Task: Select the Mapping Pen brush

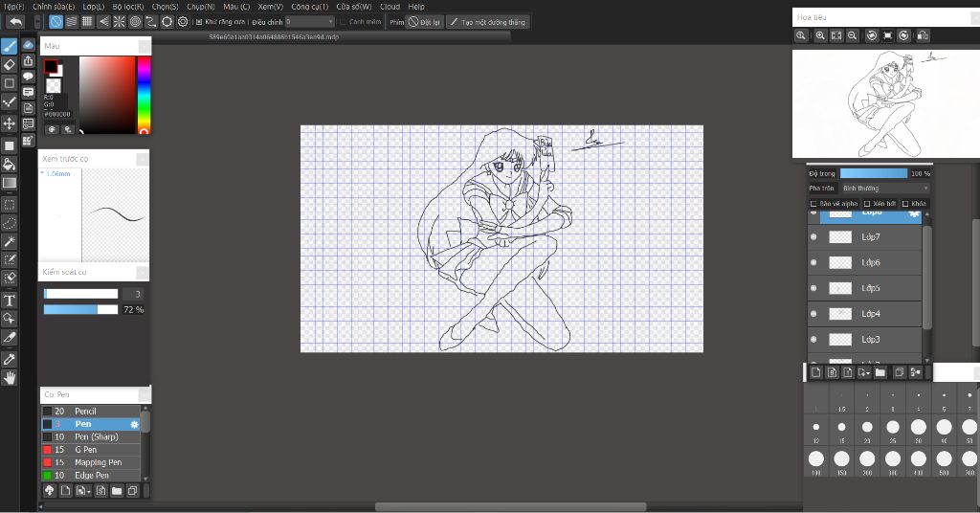Action: [91, 462]
